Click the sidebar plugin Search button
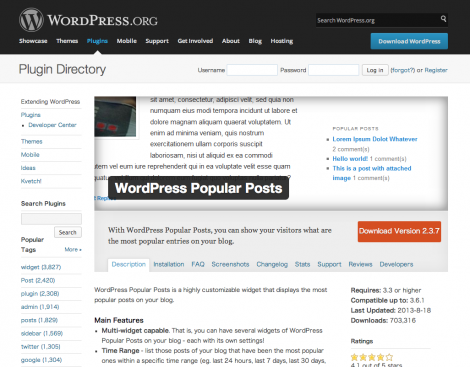Image resolution: width=470 pixels, height=367 pixels. (x=68, y=232)
